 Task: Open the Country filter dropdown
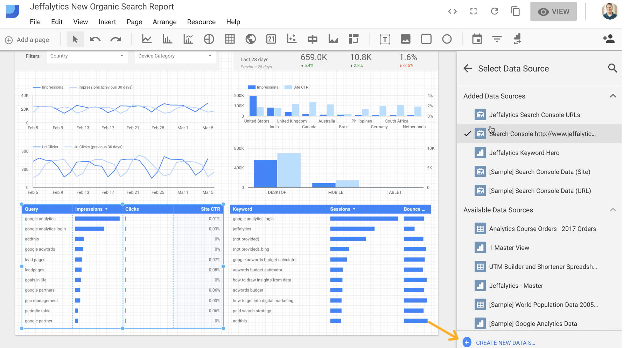87,56
